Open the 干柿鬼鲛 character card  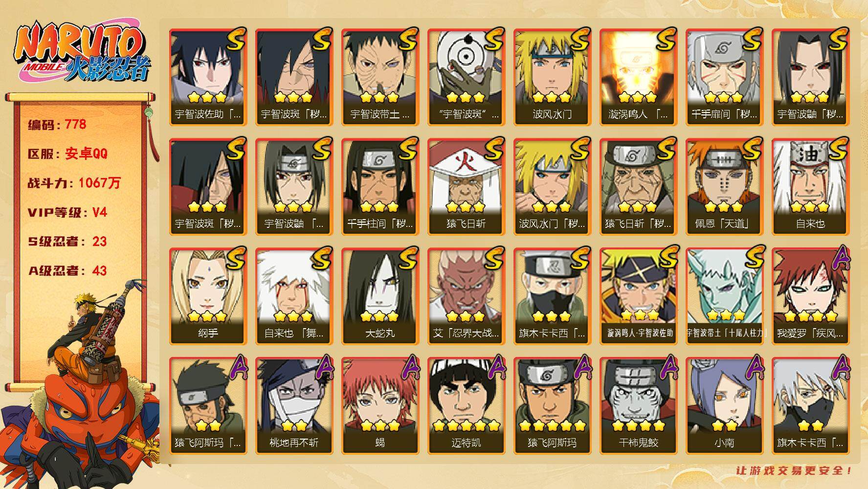click(x=638, y=406)
